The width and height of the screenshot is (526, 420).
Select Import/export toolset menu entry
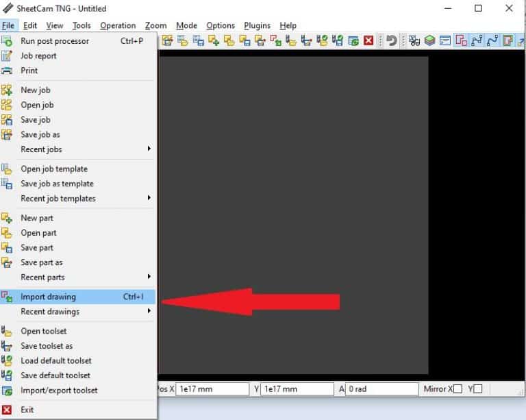point(59,391)
